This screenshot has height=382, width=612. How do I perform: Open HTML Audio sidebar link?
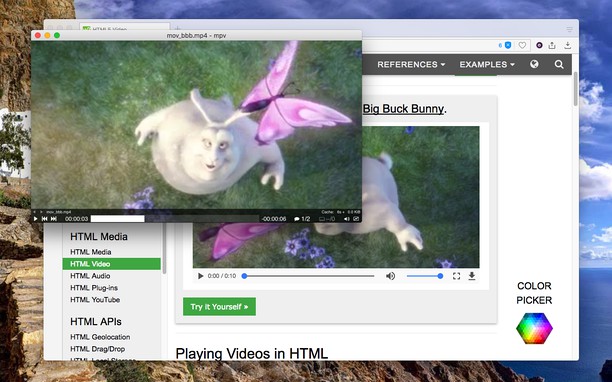90,276
